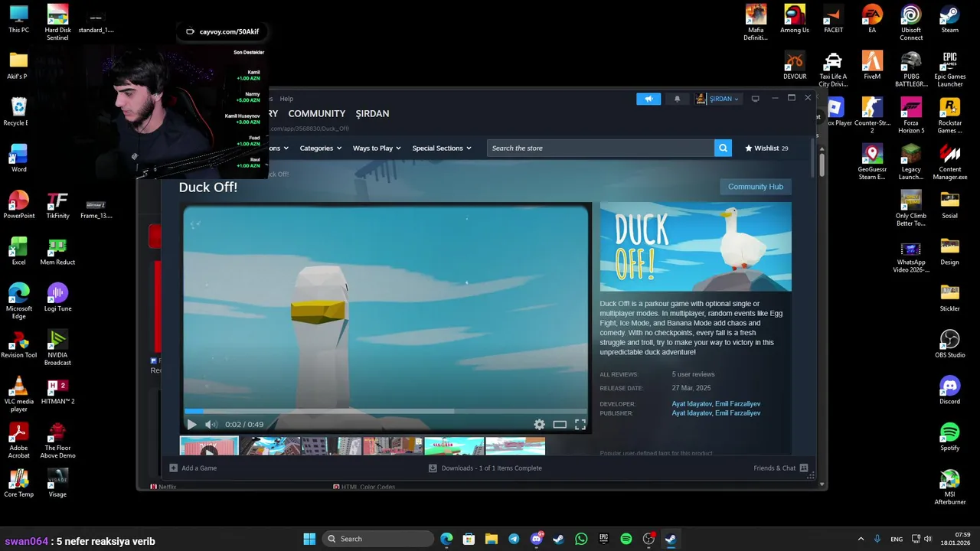This screenshot has width=980, height=551.
Task: Click the blue store search magnifier button
Action: (x=723, y=148)
